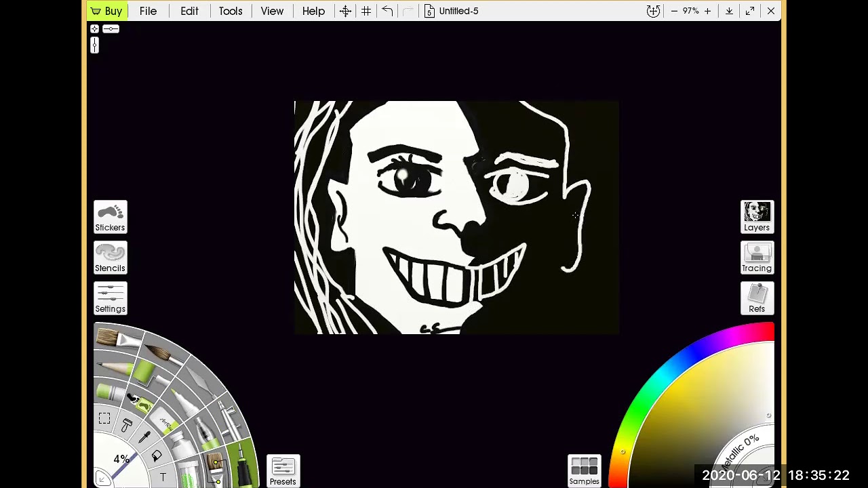Open the Help menu
Viewport: 868px width, 488px height.
coord(313,11)
